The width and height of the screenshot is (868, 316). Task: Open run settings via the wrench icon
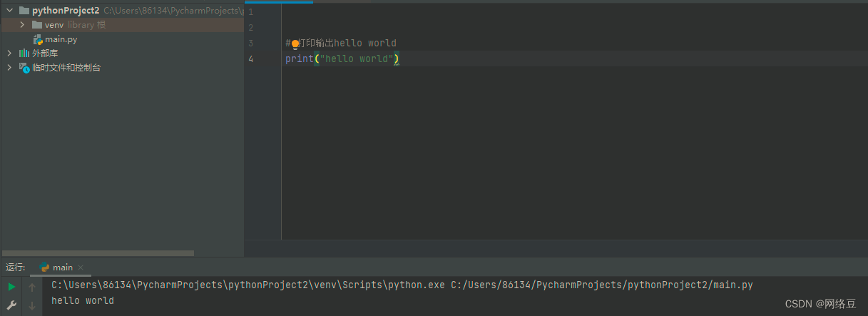pyautogui.click(x=11, y=305)
